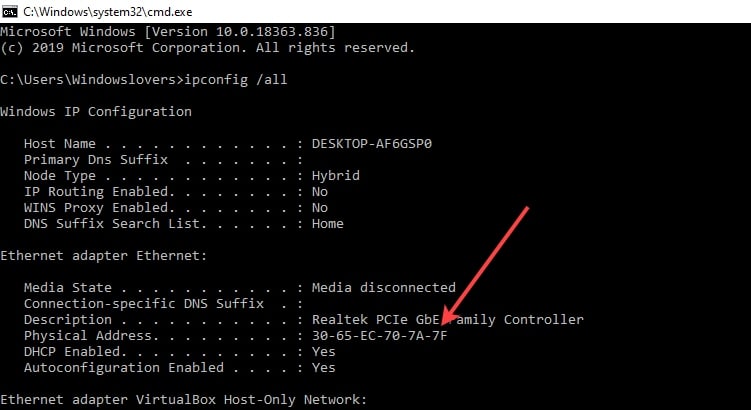
Task: Click the Media disconnected status text
Action: [384, 288]
